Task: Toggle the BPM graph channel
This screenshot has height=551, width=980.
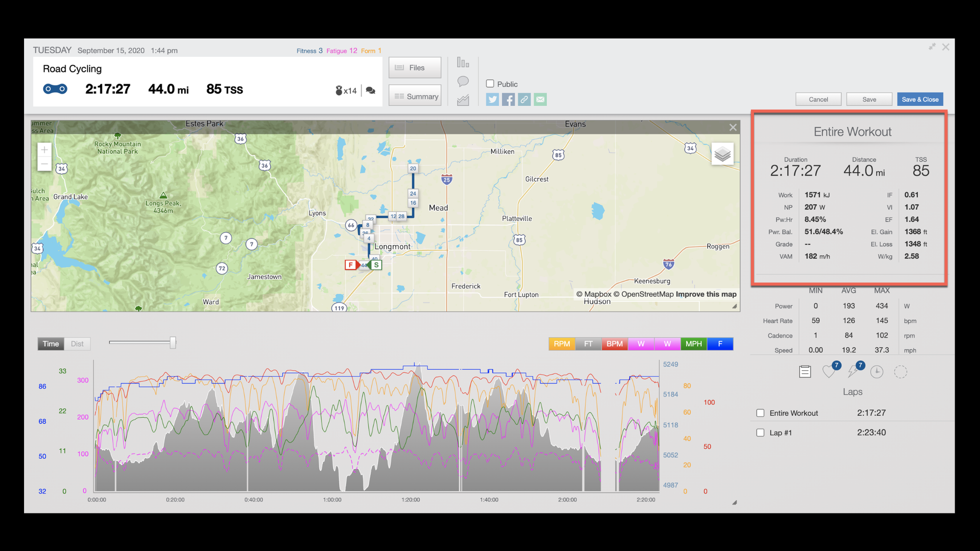Action: tap(614, 344)
